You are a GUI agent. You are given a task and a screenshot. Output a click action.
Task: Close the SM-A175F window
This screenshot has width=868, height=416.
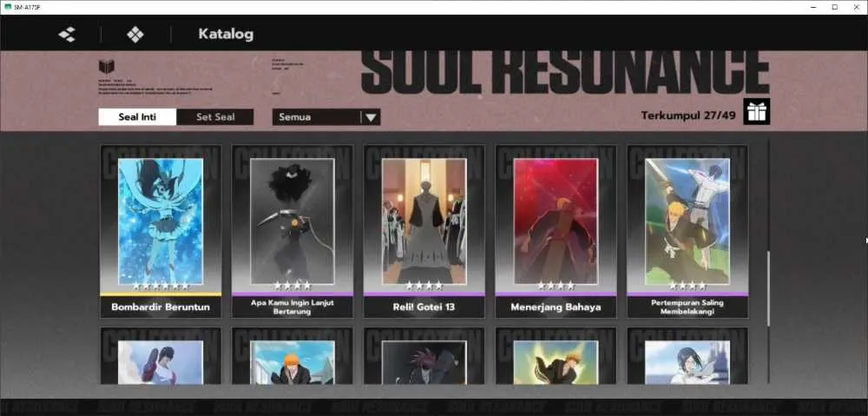[x=857, y=7]
